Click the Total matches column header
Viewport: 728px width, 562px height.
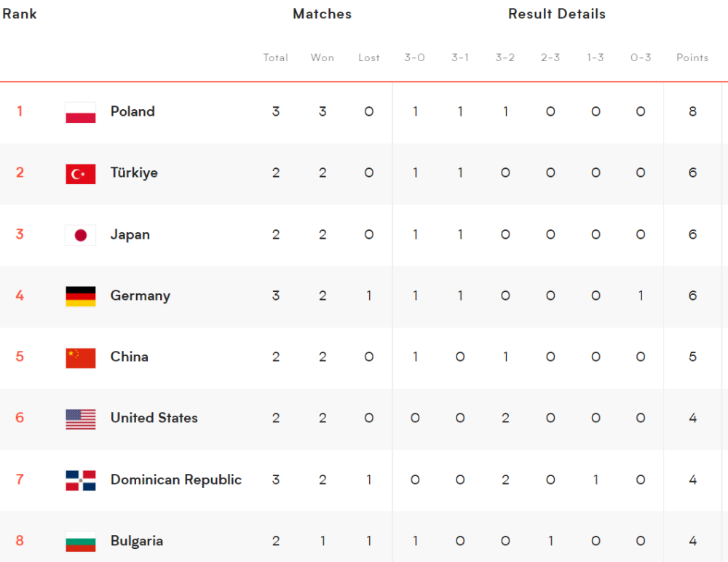pyautogui.click(x=275, y=58)
